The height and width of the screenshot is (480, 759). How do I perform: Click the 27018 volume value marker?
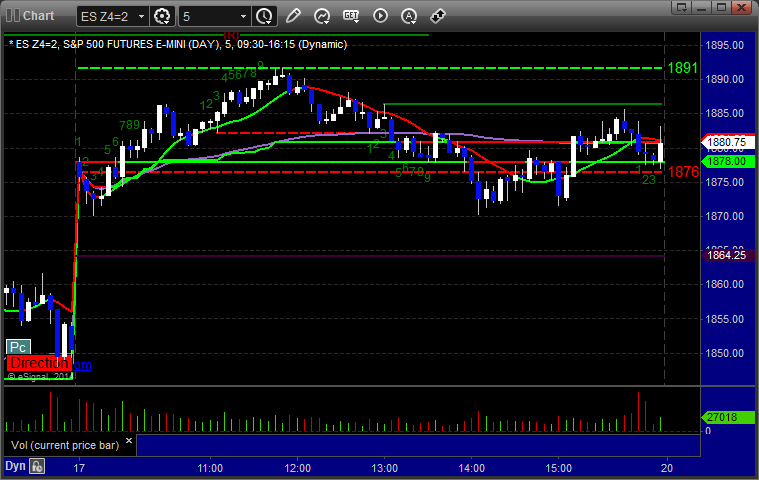[x=727, y=417]
